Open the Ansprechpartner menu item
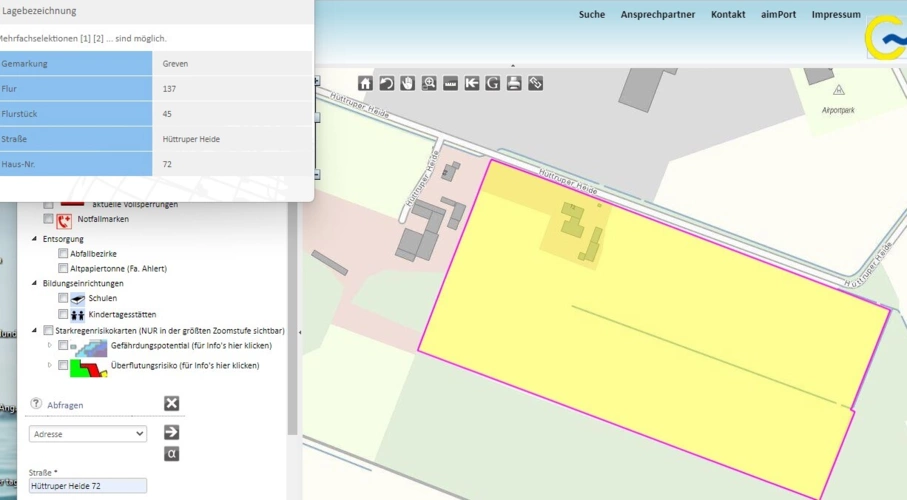This screenshot has width=907, height=500. click(x=657, y=15)
